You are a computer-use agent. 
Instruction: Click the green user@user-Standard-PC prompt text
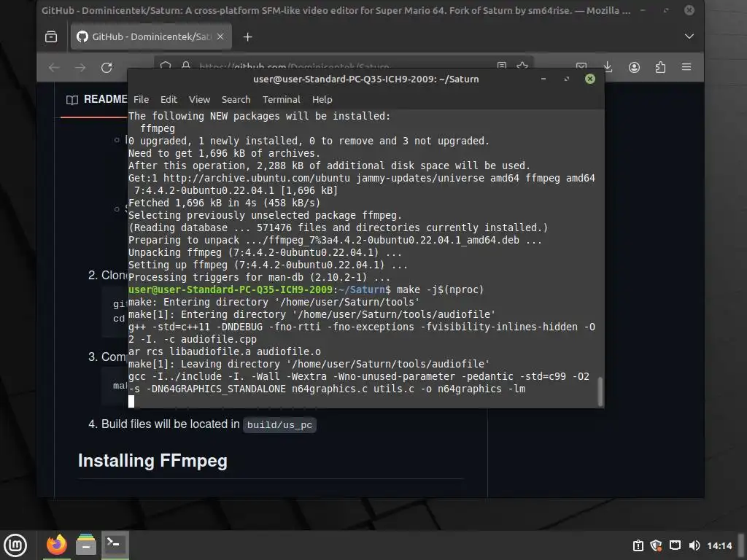pos(230,289)
